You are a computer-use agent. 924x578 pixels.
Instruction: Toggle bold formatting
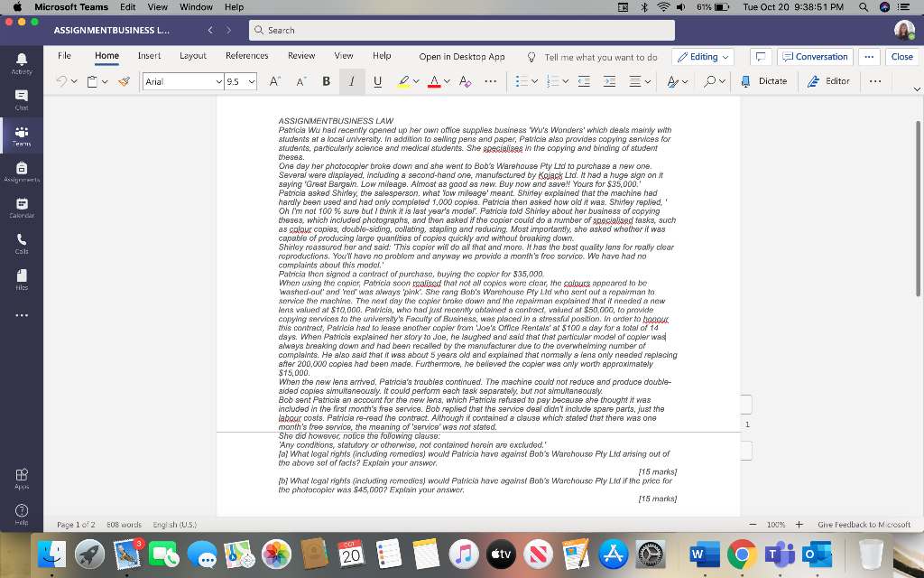point(326,81)
